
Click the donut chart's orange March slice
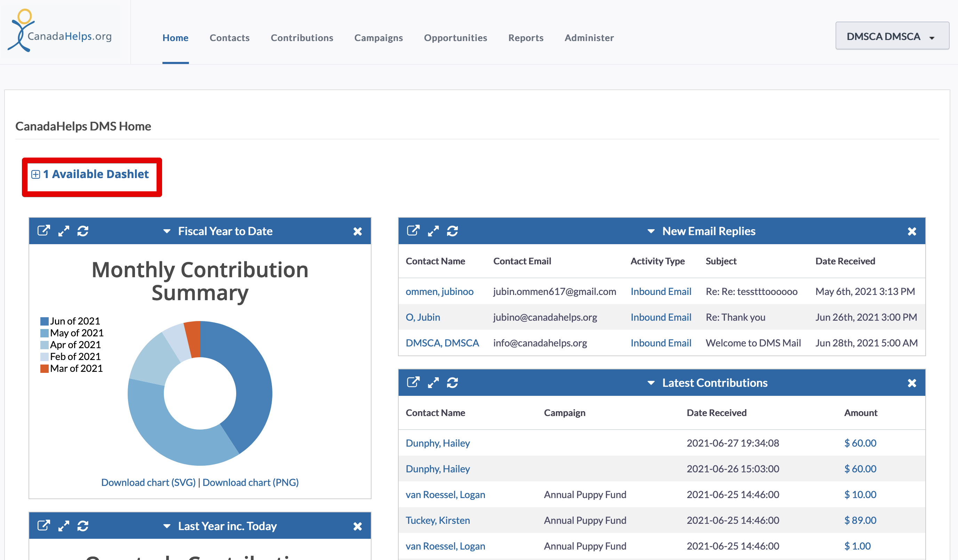(193, 339)
